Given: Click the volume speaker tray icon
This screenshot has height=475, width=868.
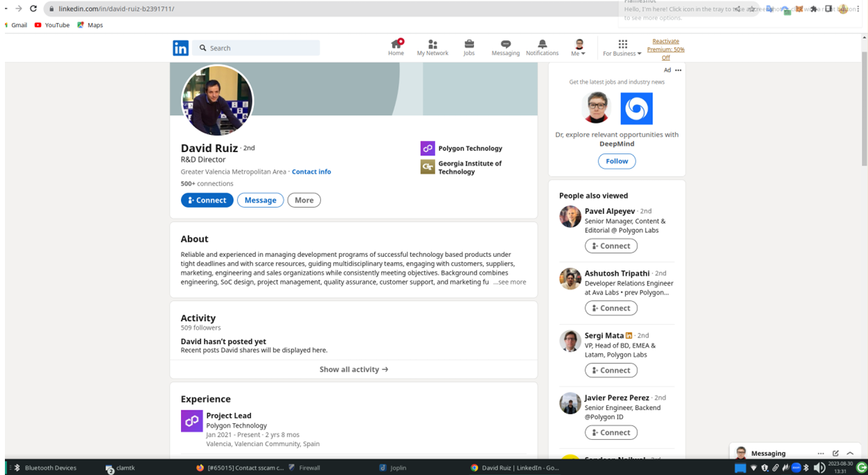Looking at the screenshot, I should coord(819,468).
